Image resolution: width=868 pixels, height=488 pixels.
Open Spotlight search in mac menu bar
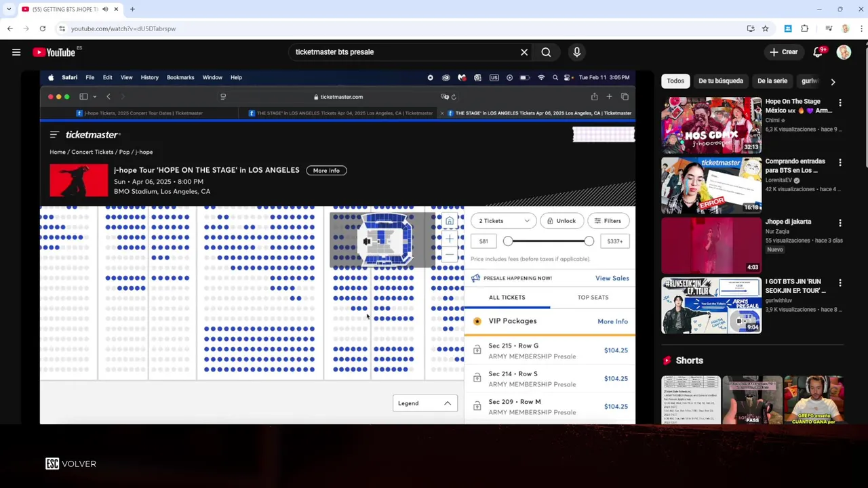[555, 77]
